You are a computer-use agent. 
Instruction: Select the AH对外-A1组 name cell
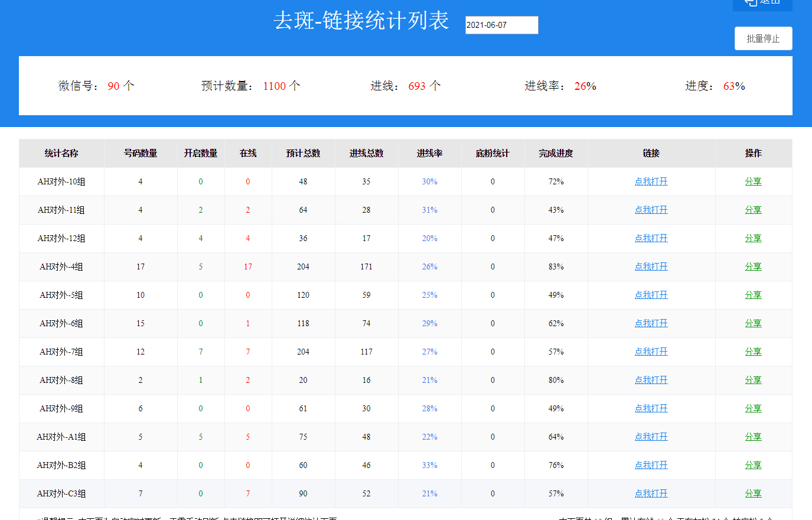(61, 437)
